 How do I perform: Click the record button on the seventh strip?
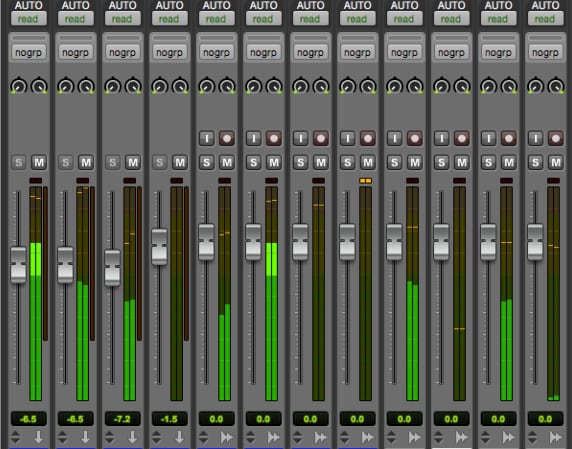pyautogui.click(x=321, y=139)
